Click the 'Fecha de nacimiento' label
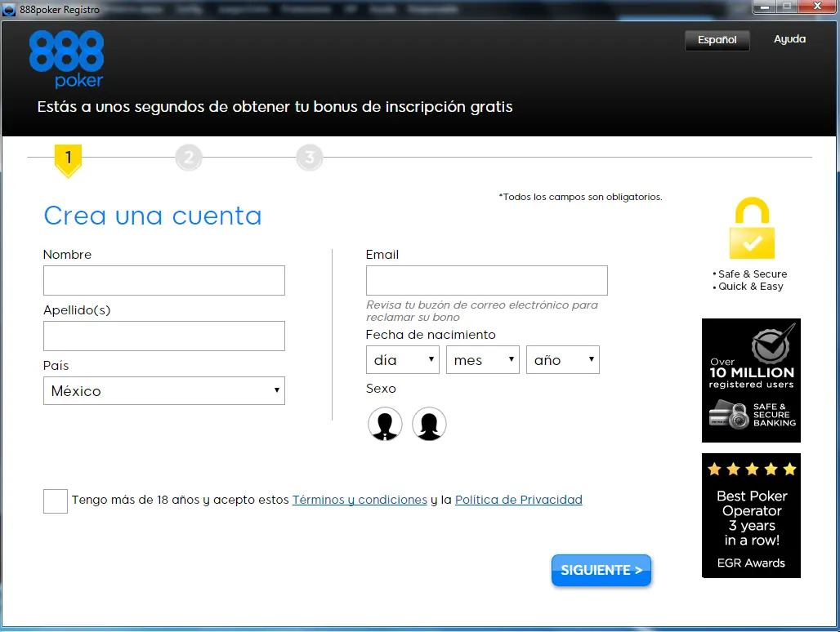The image size is (840, 632). click(x=431, y=335)
